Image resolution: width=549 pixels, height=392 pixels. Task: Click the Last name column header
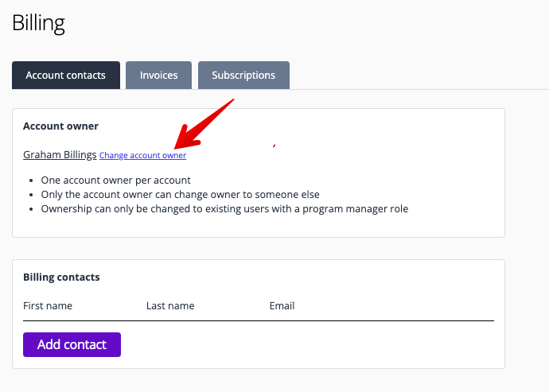(170, 306)
